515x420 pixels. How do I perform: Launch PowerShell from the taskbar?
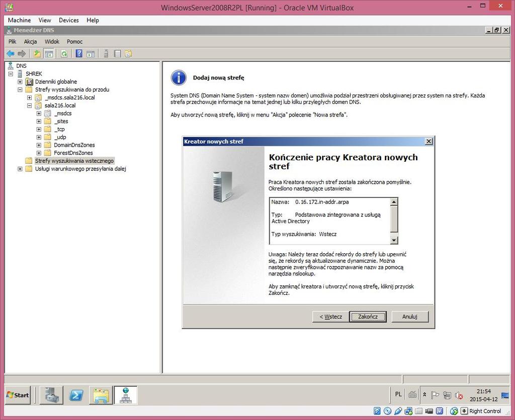tap(76, 395)
